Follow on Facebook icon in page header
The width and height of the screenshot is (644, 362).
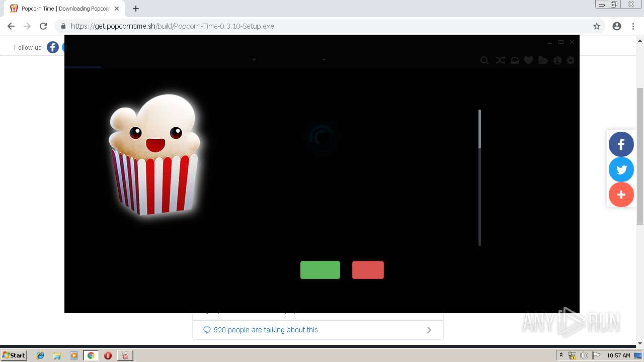point(53,47)
